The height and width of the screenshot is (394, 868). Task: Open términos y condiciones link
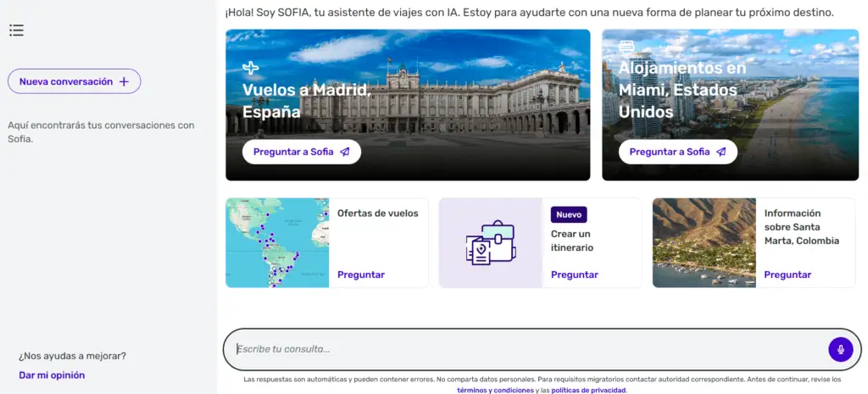(495, 390)
